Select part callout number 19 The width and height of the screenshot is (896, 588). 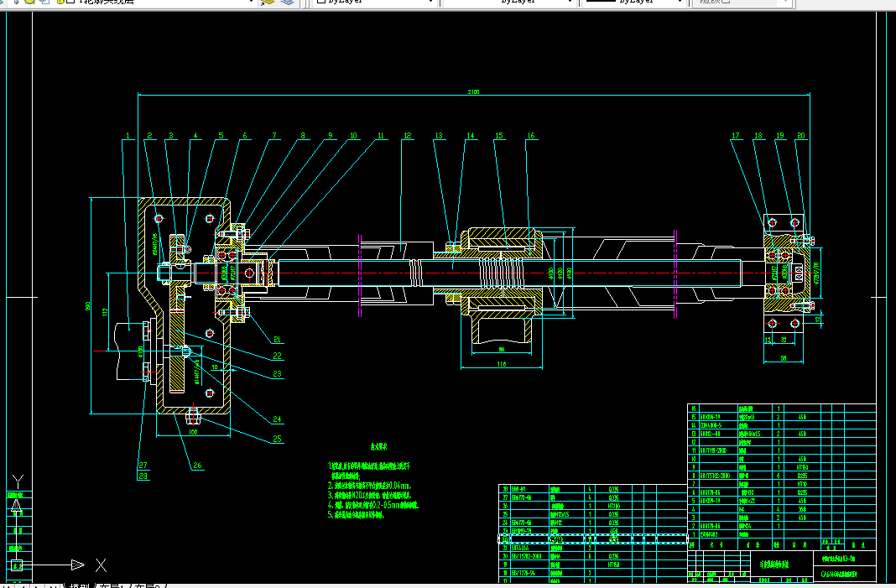click(x=780, y=136)
